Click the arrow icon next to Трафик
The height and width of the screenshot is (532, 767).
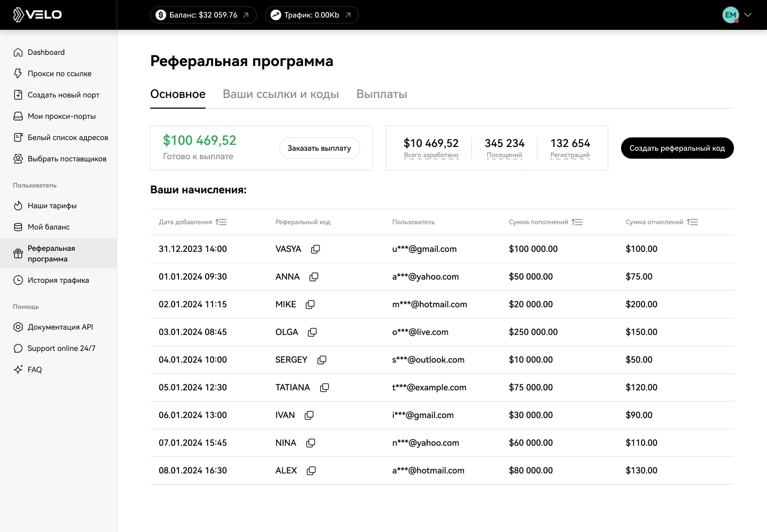click(348, 15)
